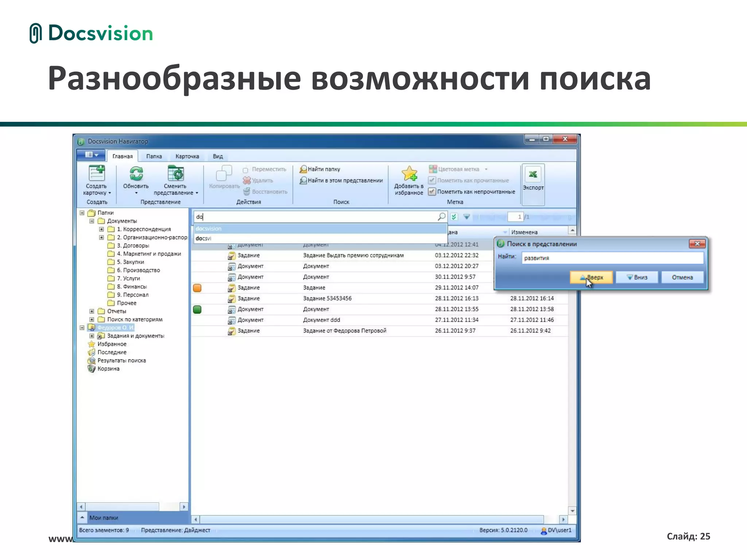Click the green Refresh (Обновить) icon
Screen dimensions: 747x560
tap(136, 174)
